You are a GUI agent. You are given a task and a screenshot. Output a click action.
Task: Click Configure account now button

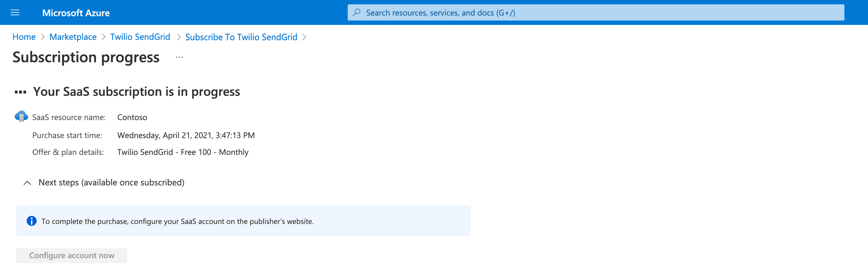click(x=72, y=255)
